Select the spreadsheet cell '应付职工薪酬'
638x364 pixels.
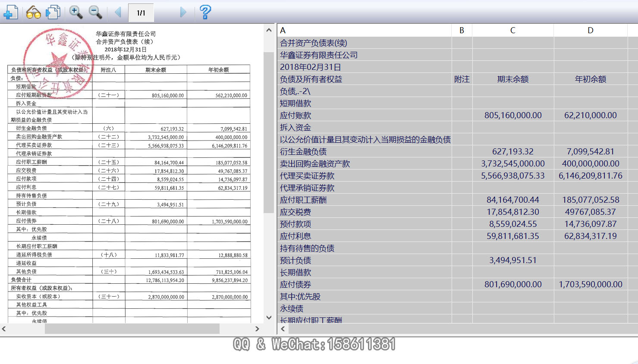pyautogui.click(x=365, y=200)
